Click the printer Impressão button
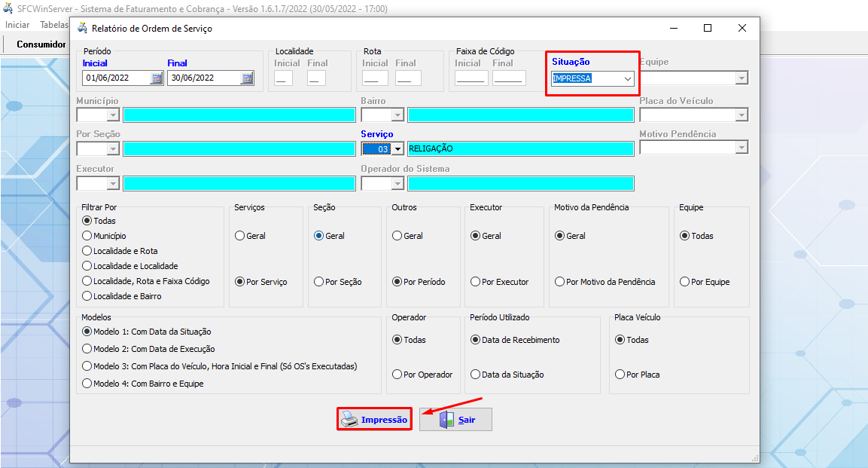 [x=374, y=419]
